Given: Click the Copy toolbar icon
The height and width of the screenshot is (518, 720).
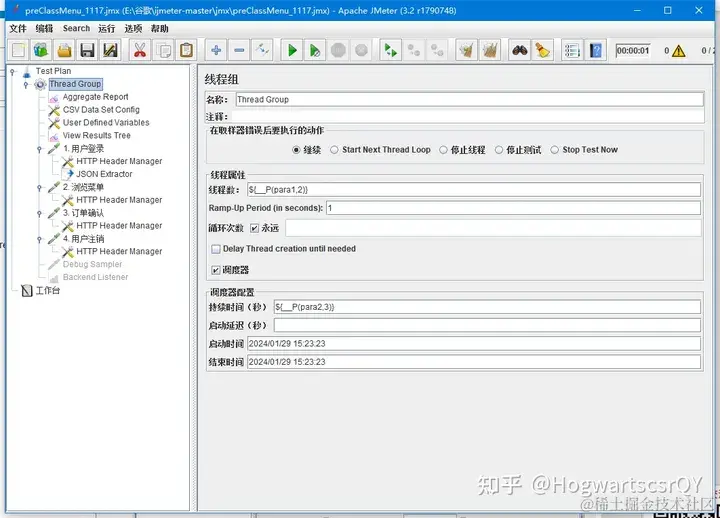Looking at the screenshot, I should point(163,50).
